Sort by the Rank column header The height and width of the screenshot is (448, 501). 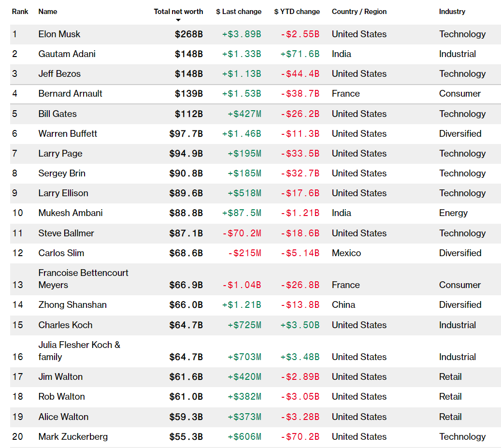[20, 12]
